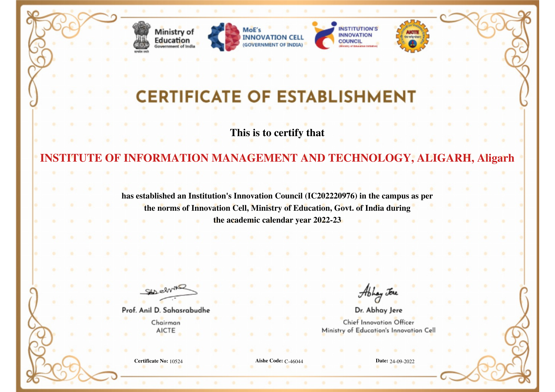Select the 'MoE's INNOVATION CELL' logo text
The height and width of the screenshot is (392, 555).
click(x=273, y=34)
